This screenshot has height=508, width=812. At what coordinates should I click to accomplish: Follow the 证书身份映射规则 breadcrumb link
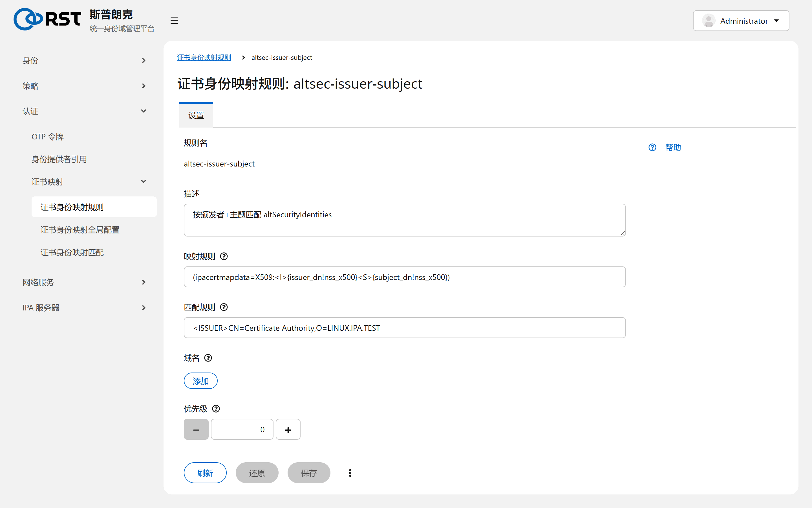point(204,58)
